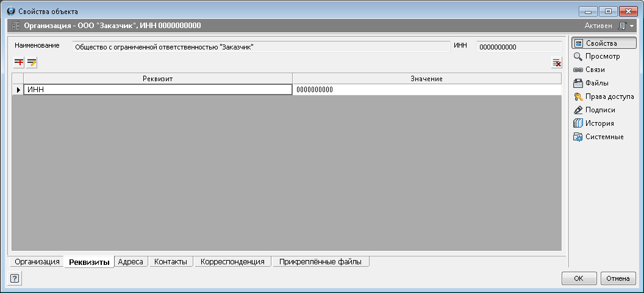Open the help question mark icon
644x293 pixels.
[x=15, y=278]
